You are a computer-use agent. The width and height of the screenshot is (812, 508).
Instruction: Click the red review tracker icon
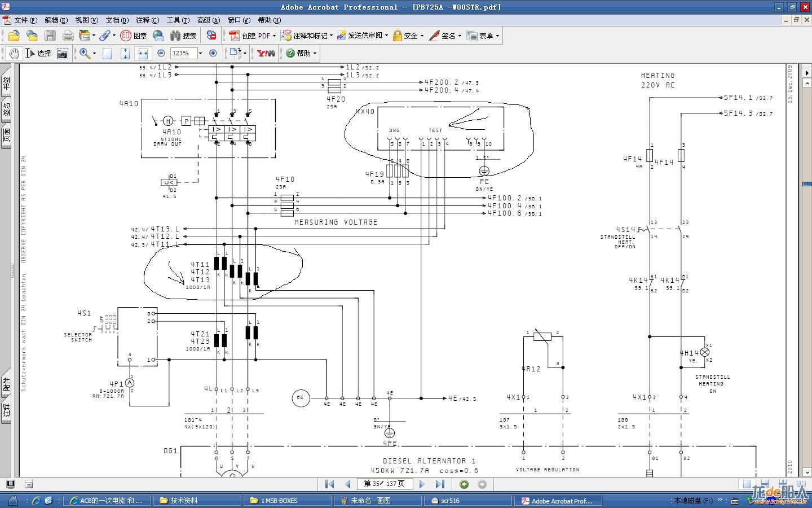pyautogui.click(x=211, y=36)
